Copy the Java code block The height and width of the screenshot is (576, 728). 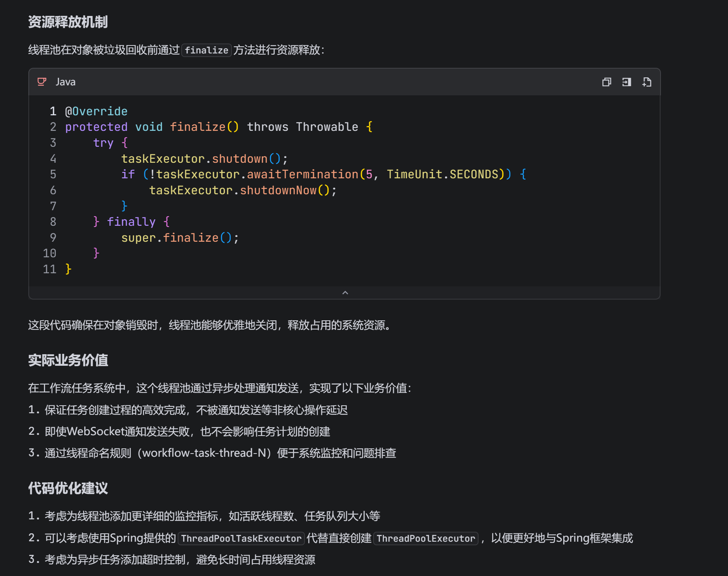[x=606, y=82]
